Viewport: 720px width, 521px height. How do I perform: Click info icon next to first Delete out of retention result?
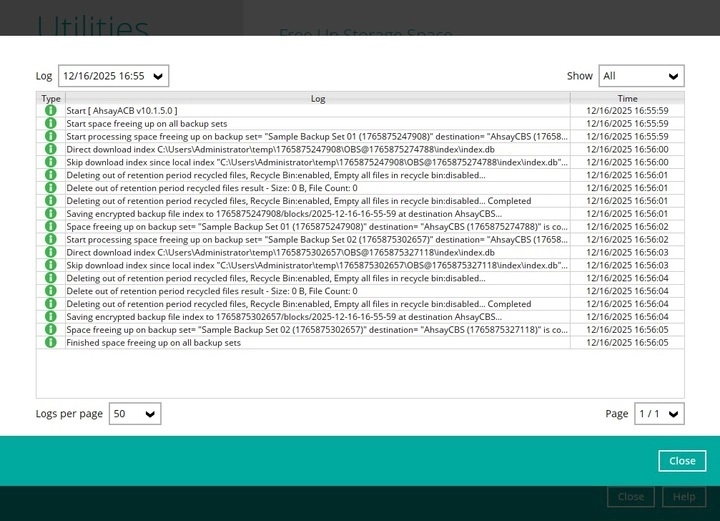(x=51, y=188)
